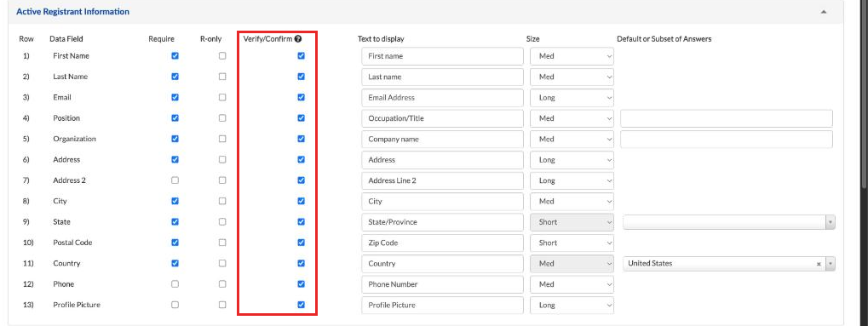Click the Organization default answers field
Image resolution: width=868 pixels, height=326 pixels.
(727, 140)
